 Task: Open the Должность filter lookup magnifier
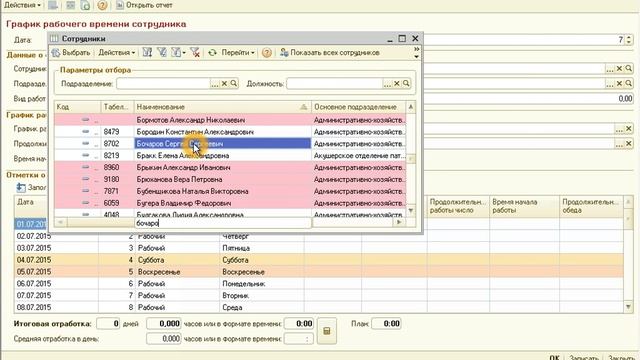click(406, 84)
